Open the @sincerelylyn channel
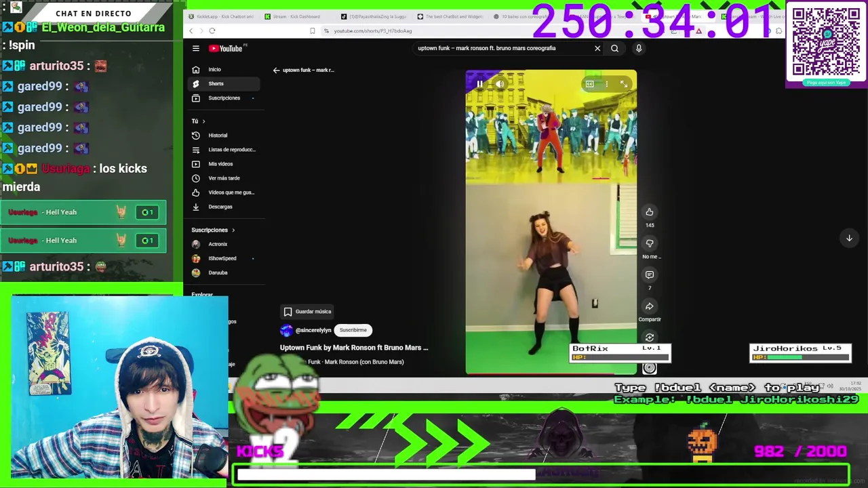 (x=313, y=330)
